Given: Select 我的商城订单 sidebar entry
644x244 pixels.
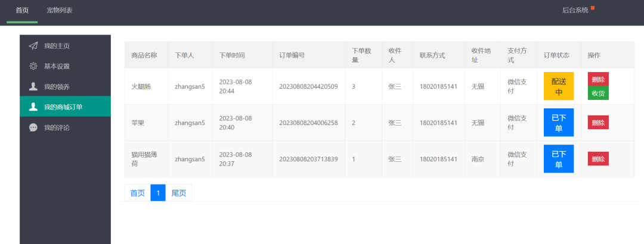Looking at the screenshot, I should 66,107.
